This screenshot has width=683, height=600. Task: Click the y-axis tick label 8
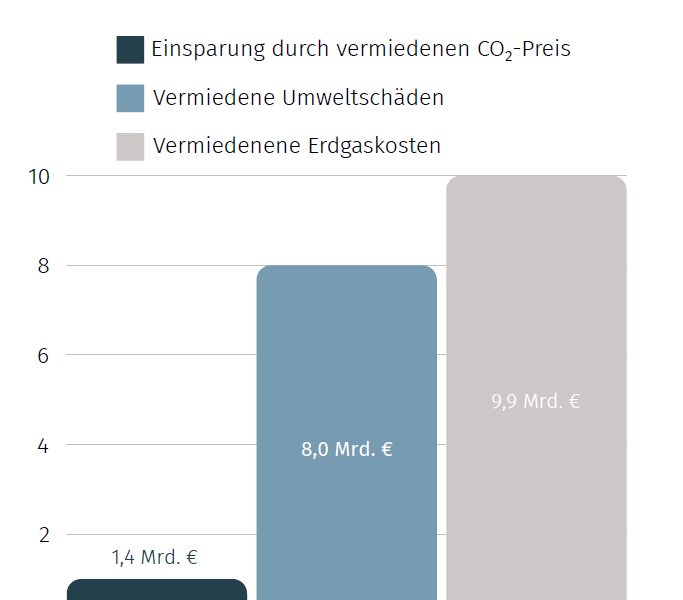click(x=43, y=266)
